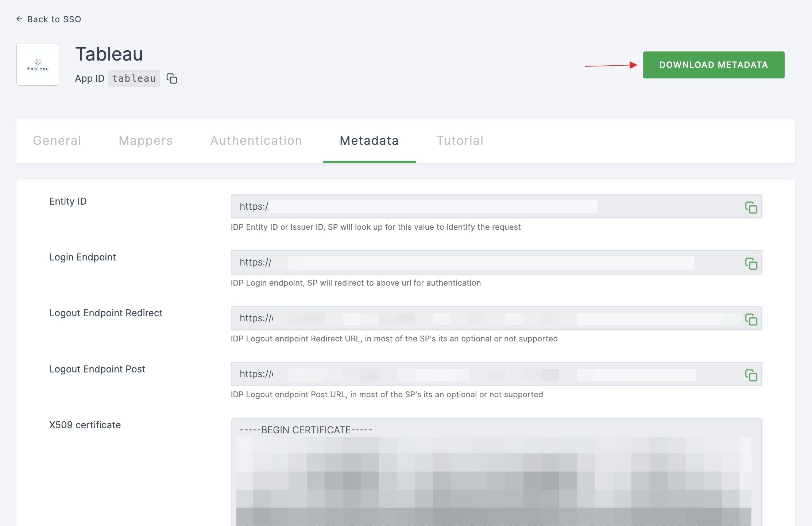This screenshot has width=812, height=526.
Task: Click the 'IDP Login endpoint' help text
Action: coord(356,283)
